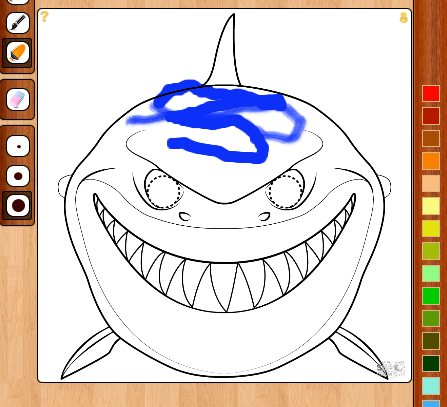
Task: Pick the olive yellow-green color swatch
Action: coord(431,251)
